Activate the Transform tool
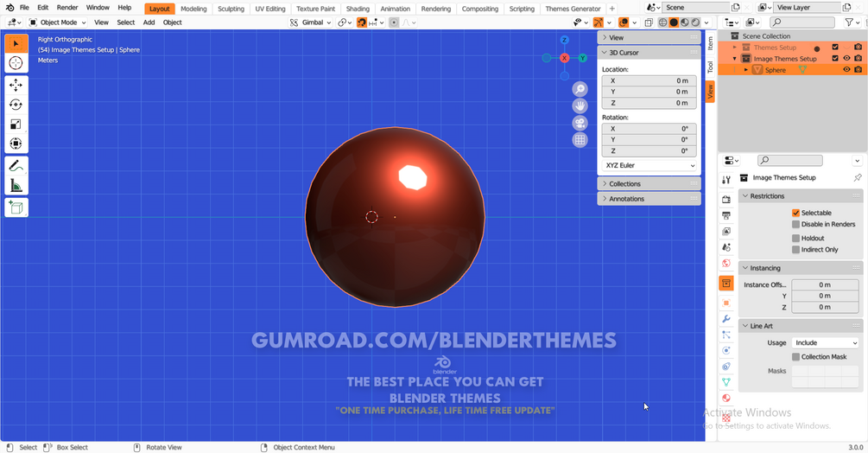 point(16,144)
